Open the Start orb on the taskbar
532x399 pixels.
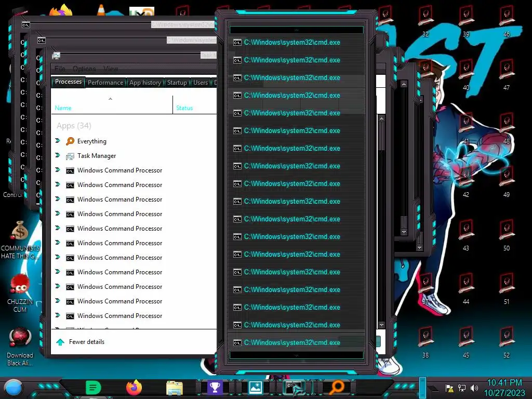click(14, 388)
